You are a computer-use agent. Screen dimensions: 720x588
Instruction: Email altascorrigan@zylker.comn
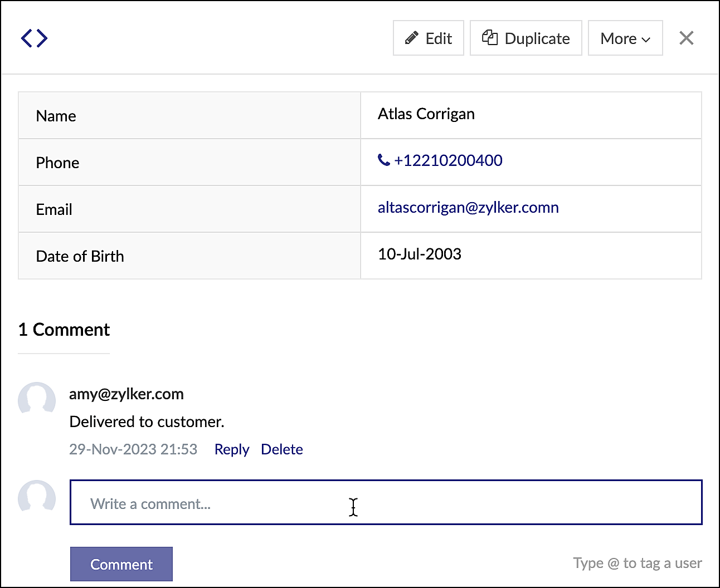468,207
